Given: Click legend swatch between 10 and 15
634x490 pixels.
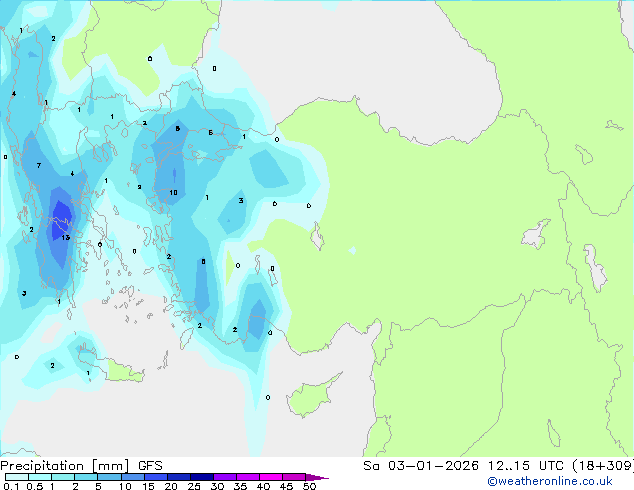Looking at the screenshot, I should (x=133, y=477).
